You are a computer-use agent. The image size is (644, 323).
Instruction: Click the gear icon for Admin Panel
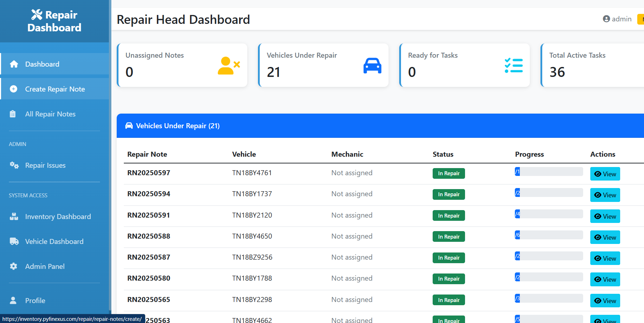click(14, 266)
